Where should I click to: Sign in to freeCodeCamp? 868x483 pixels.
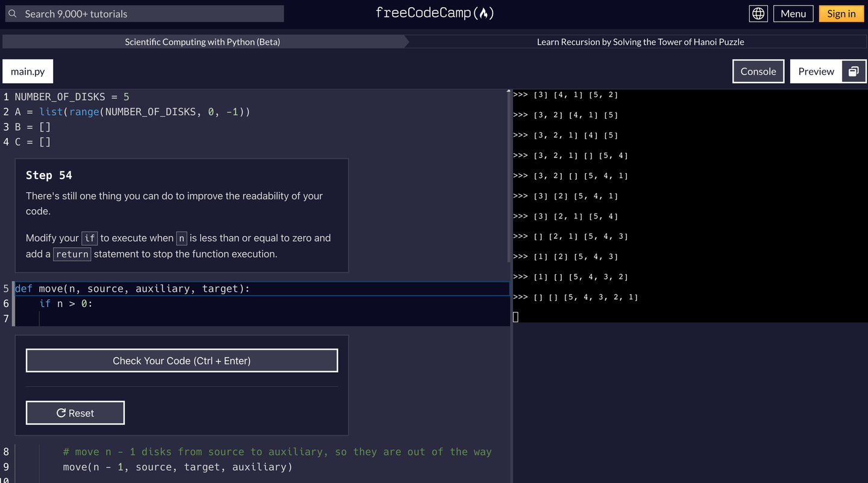[x=841, y=13]
